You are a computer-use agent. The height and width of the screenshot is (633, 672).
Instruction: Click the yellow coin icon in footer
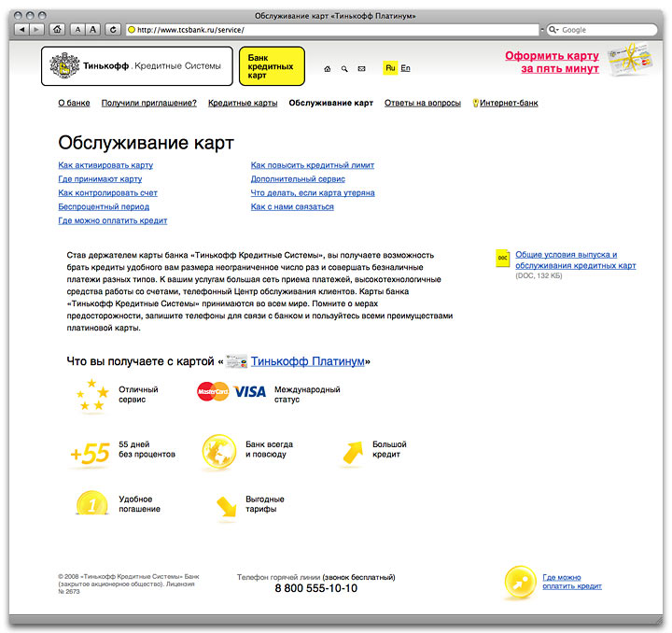coord(520,582)
